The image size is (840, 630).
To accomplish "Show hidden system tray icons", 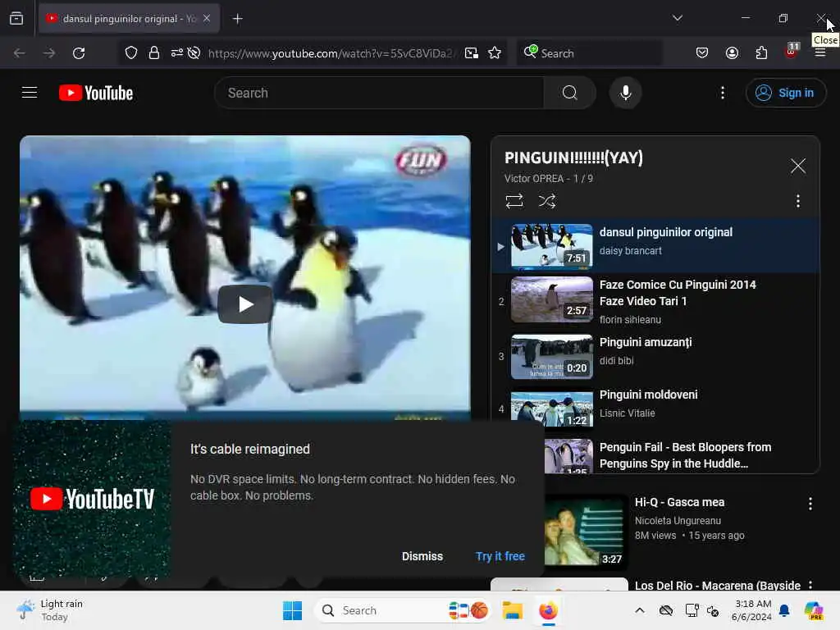I will [640, 610].
